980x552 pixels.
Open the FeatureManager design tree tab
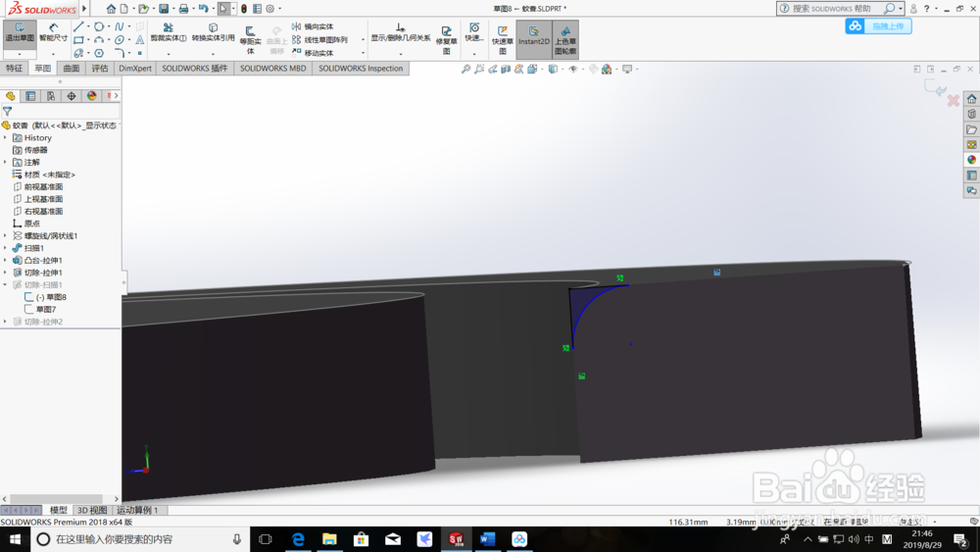coord(10,96)
